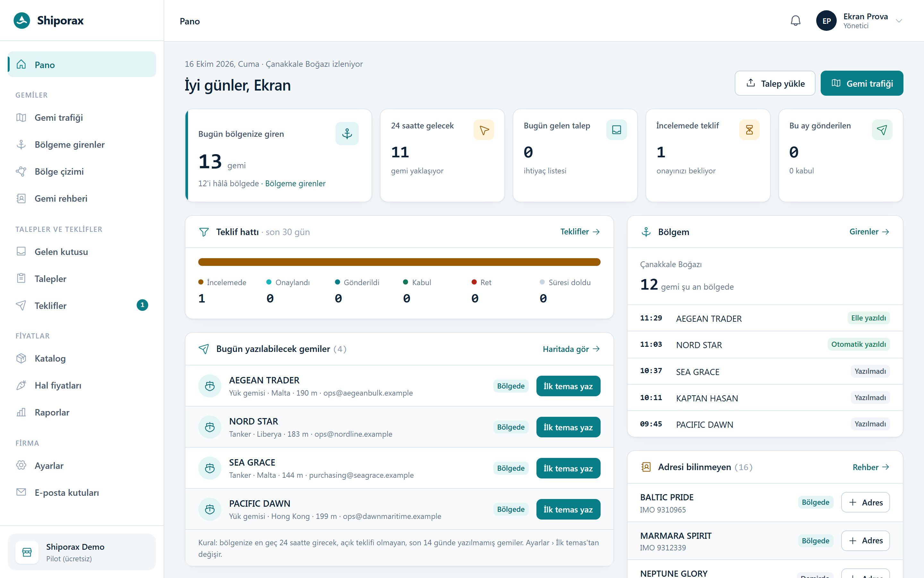The image size is (924, 578).
Task: Click the ship icon next to NORD STAR
Action: (x=210, y=427)
